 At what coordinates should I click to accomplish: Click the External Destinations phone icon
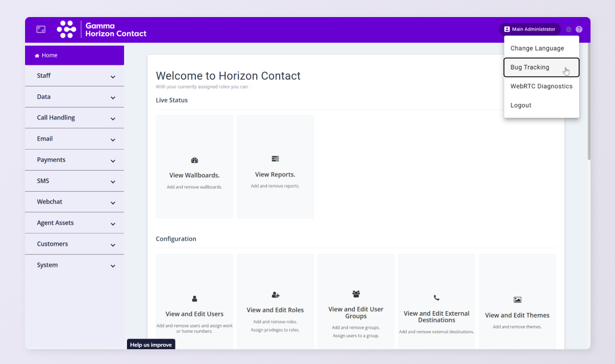pos(436,297)
